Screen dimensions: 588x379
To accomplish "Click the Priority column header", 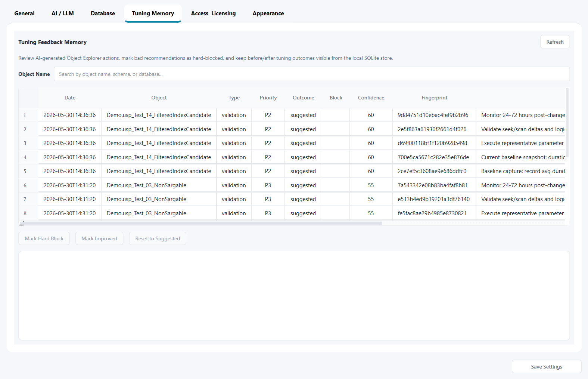I will 268,98.
